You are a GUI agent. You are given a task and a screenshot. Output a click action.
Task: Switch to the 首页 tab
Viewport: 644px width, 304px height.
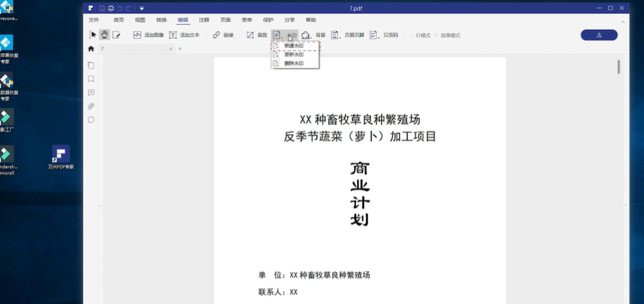click(x=119, y=20)
